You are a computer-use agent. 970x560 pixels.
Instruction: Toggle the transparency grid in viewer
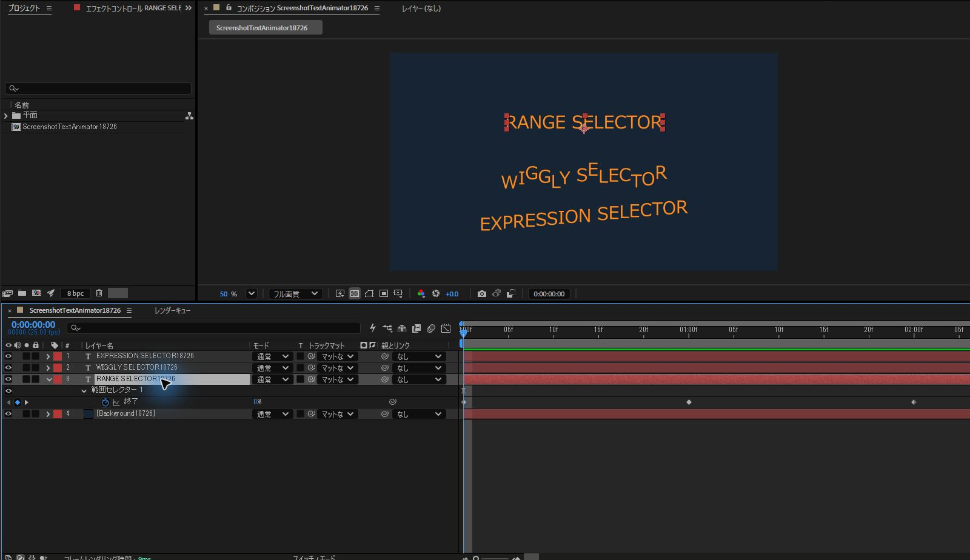click(355, 293)
